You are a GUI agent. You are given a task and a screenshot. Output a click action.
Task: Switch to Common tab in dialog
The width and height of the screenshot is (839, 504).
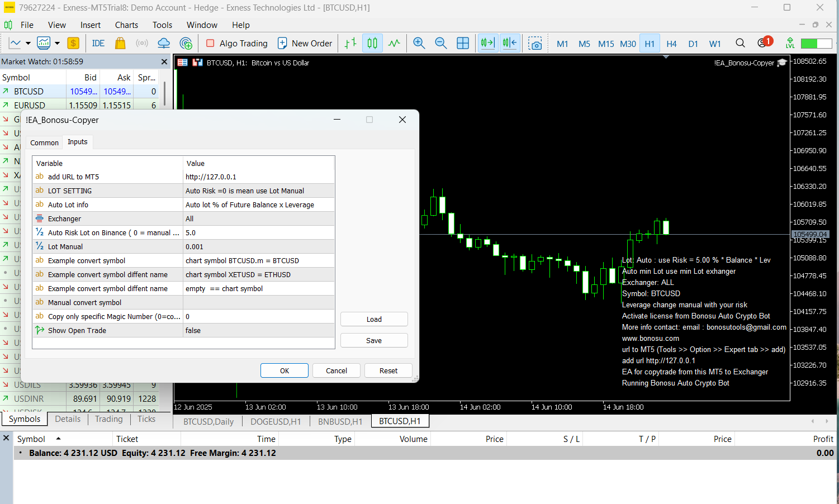coord(44,142)
